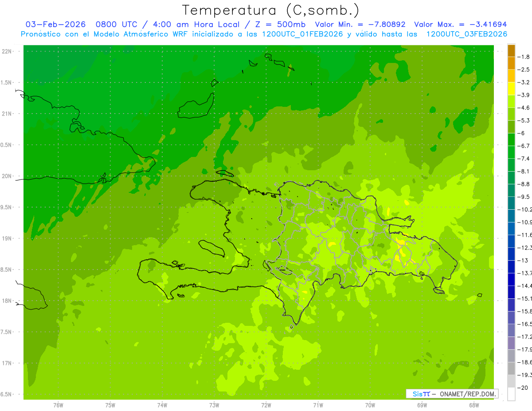Click the '-8.8' colorbar value
Screen dimensions: 532x411
tap(524, 184)
